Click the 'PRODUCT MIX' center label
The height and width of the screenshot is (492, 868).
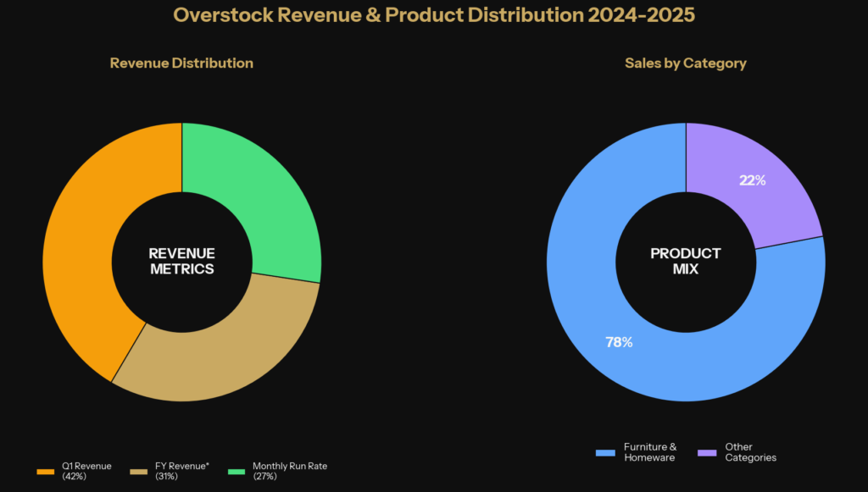(686, 262)
